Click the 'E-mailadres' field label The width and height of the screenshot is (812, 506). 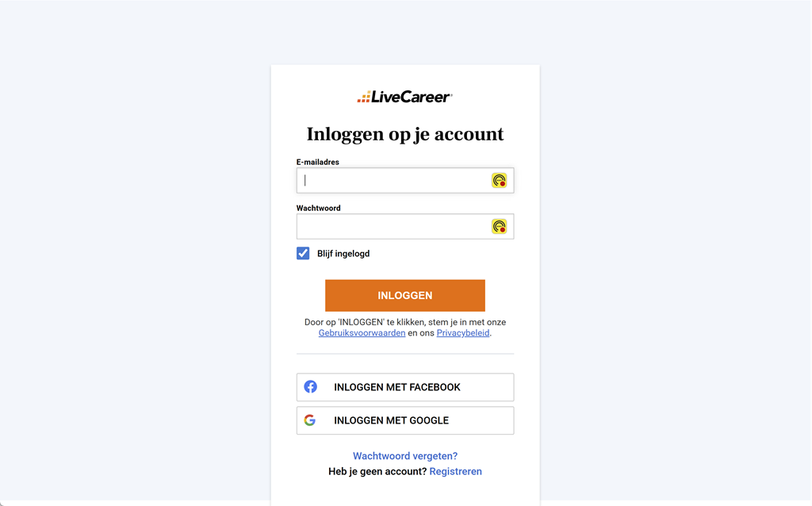(318, 162)
